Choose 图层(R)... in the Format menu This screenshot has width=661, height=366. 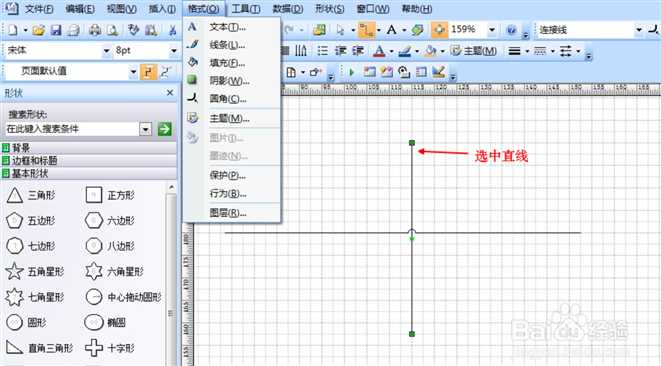233,213
